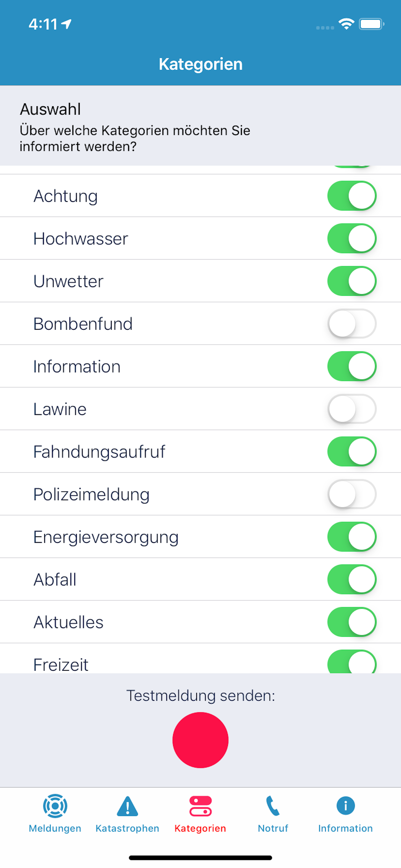The image size is (401, 868).
Task: Turn off the Abfall toggle
Action: click(352, 579)
